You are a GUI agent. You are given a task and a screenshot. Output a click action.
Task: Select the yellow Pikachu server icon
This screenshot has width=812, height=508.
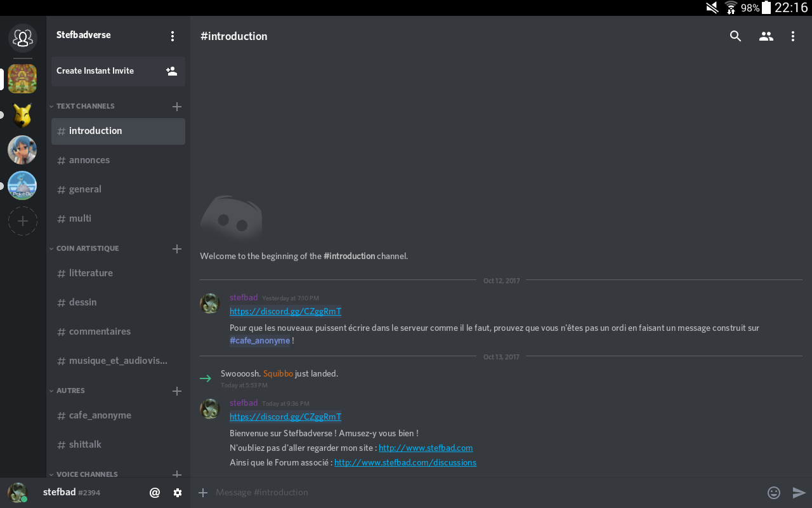coord(22,116)
